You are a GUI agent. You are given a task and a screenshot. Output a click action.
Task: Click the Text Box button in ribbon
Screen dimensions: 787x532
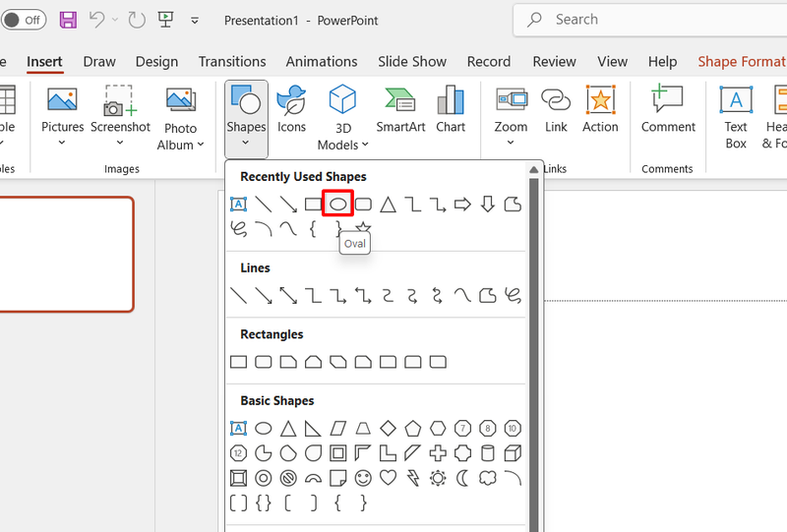(x=736, y=118)
